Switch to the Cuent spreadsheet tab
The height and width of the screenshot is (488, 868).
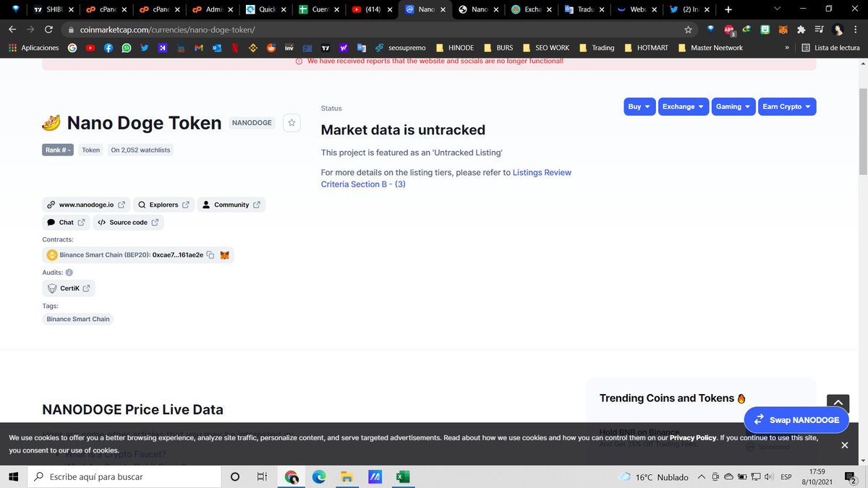[319, 10]
